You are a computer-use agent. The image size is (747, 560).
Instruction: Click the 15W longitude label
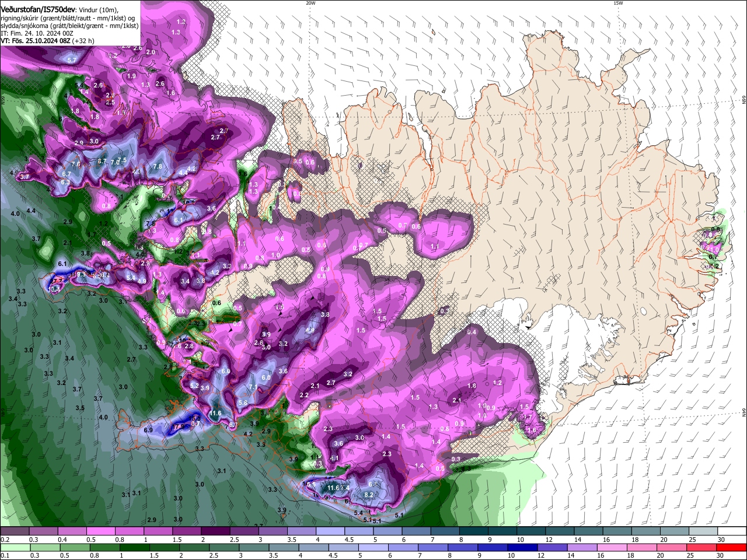click(618, 3)
